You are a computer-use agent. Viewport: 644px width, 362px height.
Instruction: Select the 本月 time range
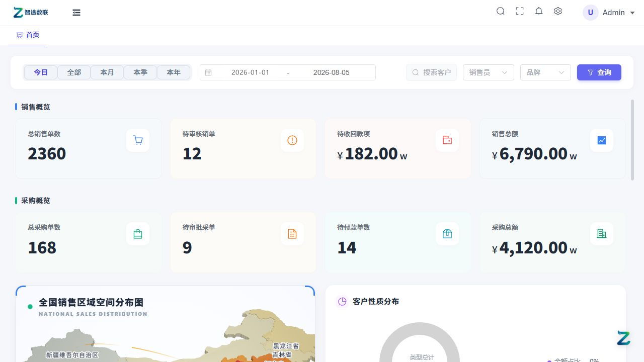tap(107, 72)
